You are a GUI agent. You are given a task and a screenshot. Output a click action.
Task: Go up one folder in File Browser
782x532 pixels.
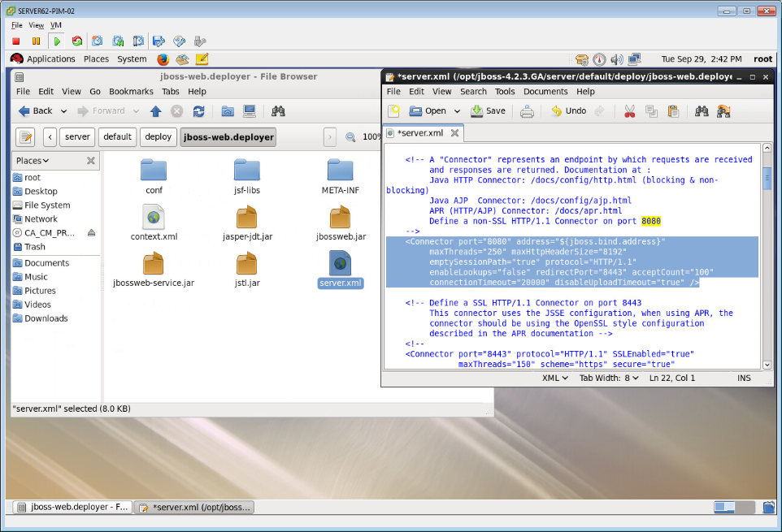tap(155, 111)
